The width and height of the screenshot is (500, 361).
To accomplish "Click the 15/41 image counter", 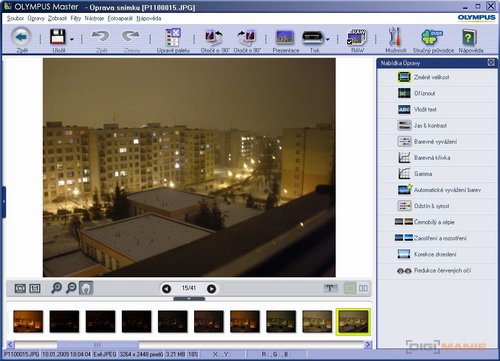I will (x=189, y=288).
